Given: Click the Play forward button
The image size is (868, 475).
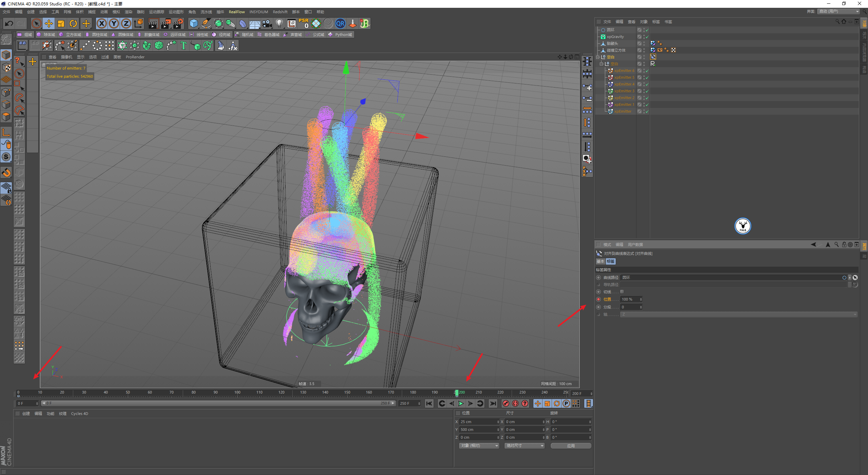Looking at the screenshot, I should [461, 403].
